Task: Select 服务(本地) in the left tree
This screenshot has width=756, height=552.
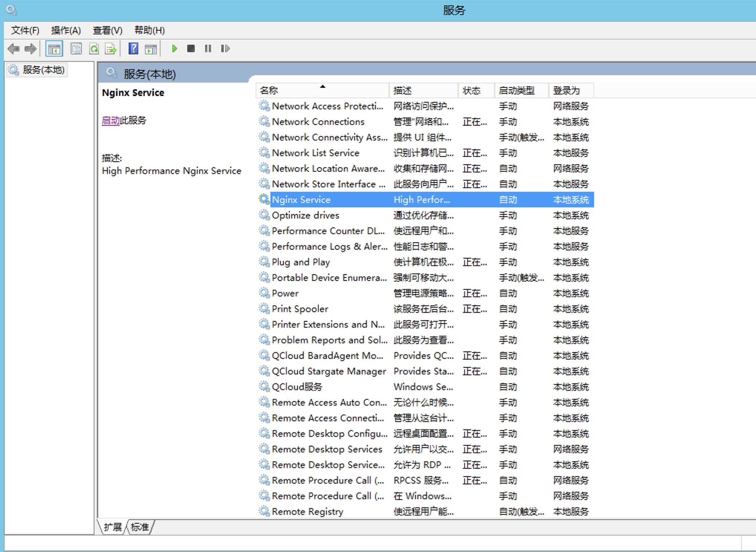Action: click(x=43, y=70)
